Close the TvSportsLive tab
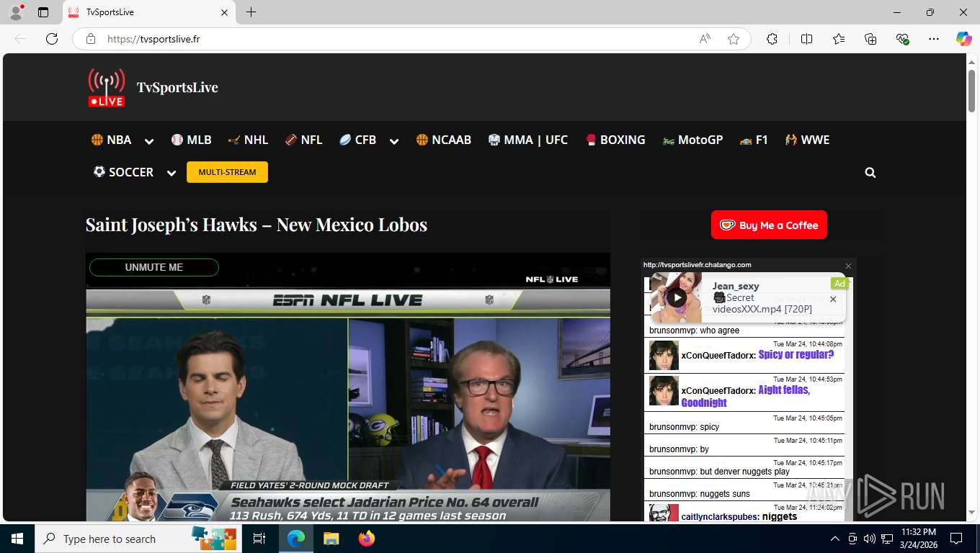Viewport: 980px width, 553px height. pyautogui.click(x=224, y=12)
